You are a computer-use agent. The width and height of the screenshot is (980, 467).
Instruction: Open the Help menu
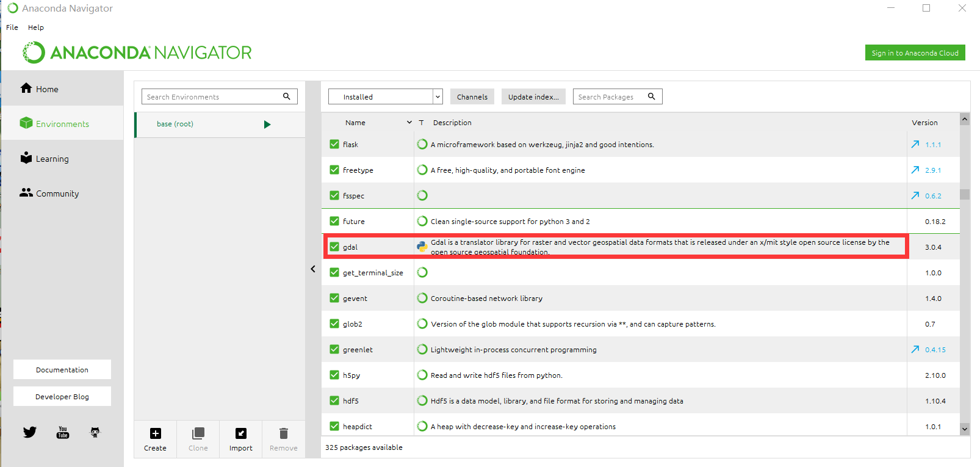36,27
